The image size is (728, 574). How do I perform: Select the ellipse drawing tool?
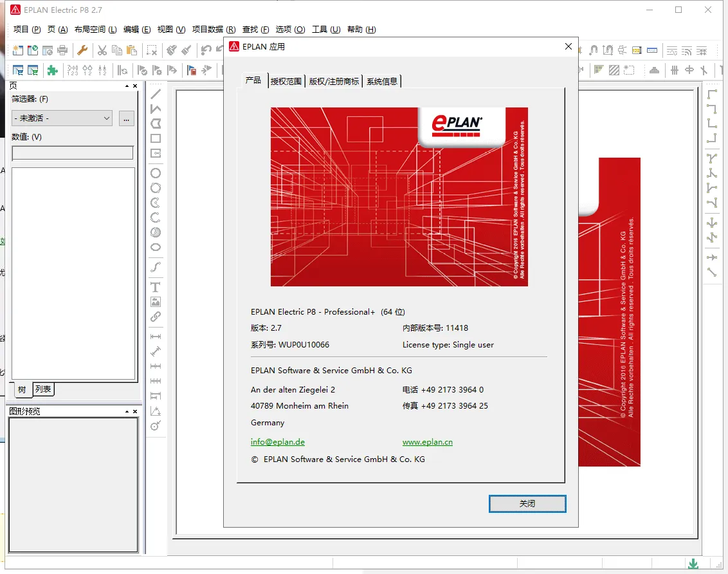click(x=156, y=247)
